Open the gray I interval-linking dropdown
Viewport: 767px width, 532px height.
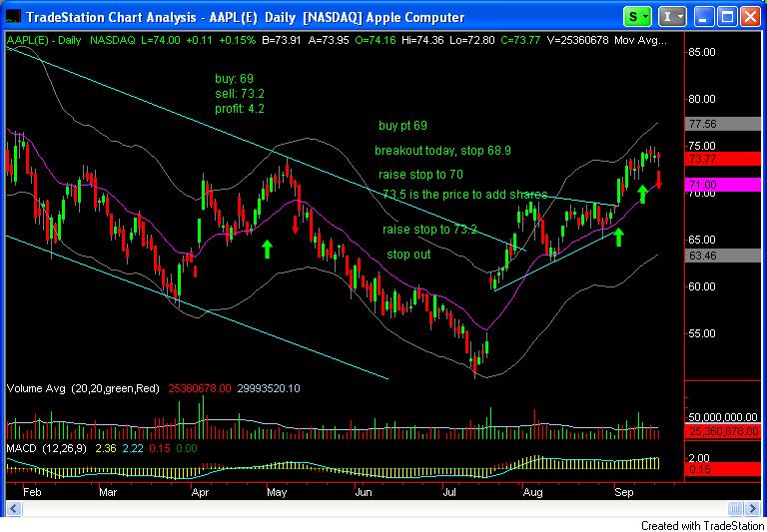tap(672, 17)
